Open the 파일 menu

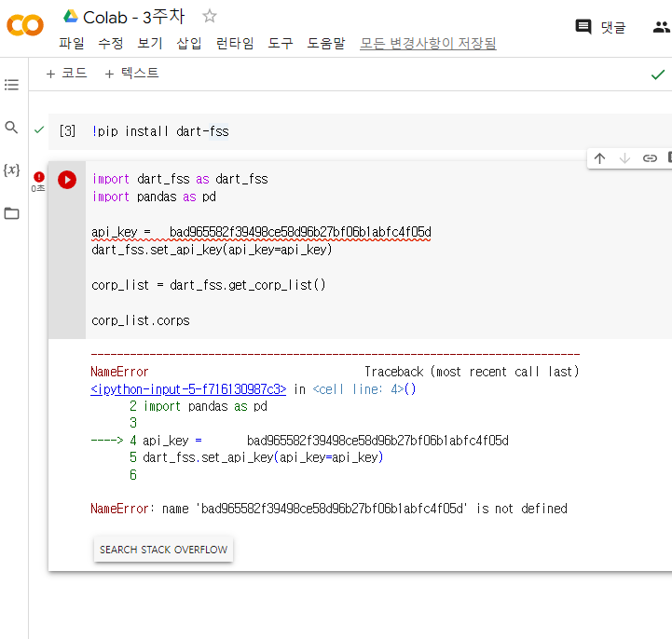(72, 43)
